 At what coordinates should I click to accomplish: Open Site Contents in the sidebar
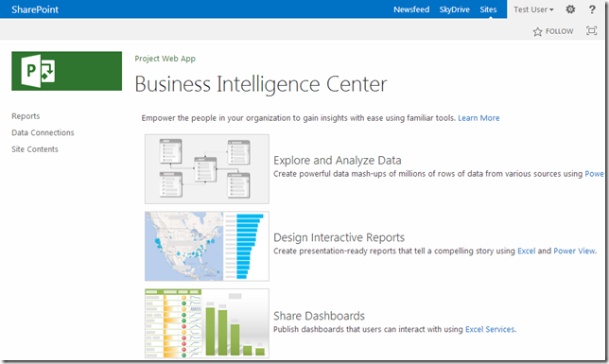(35, 149)
